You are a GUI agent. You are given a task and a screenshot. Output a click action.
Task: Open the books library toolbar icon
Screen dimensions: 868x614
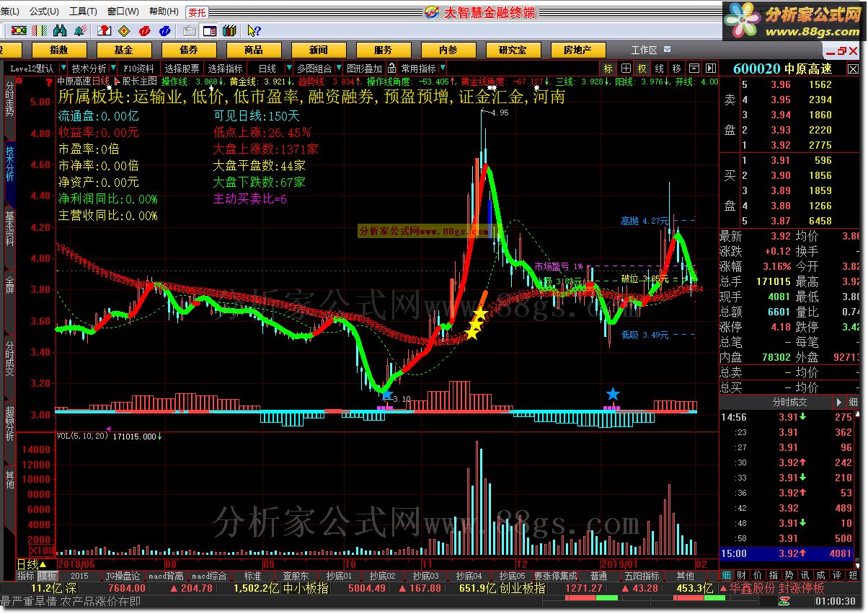tap(230, 30)
